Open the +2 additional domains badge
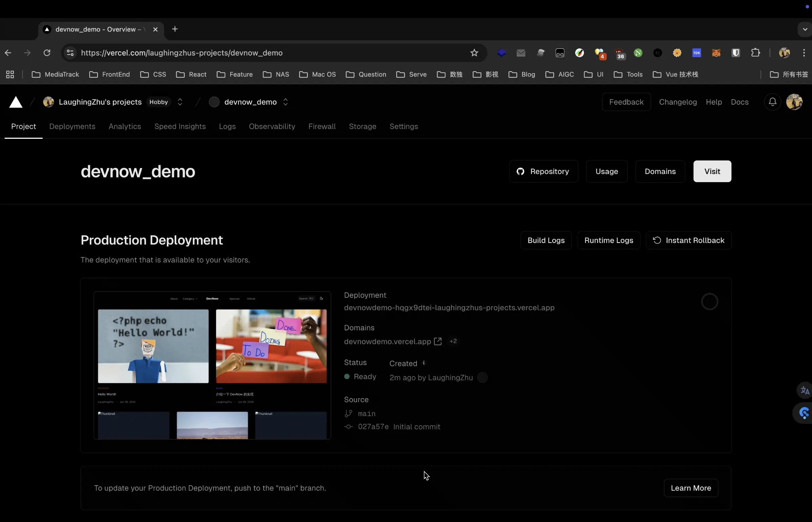The height and width of the screenshot is (522, 812). click(x=453, y=341)
